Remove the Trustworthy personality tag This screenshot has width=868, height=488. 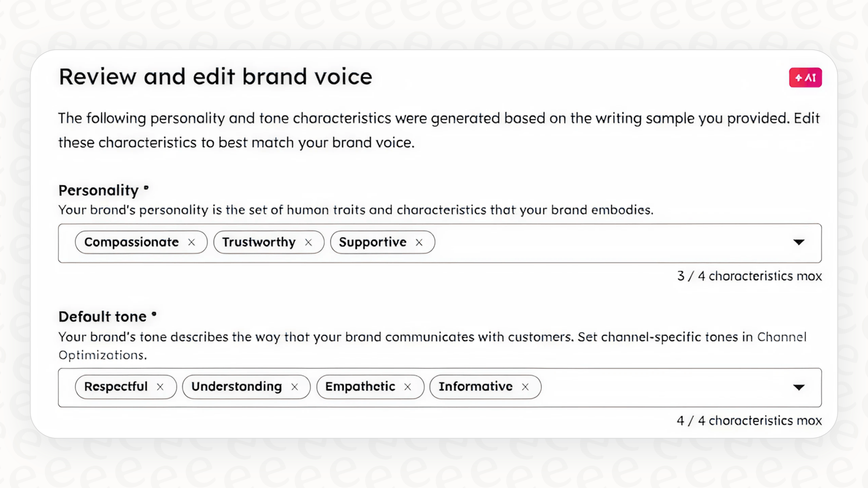click(x=308, y=242)
